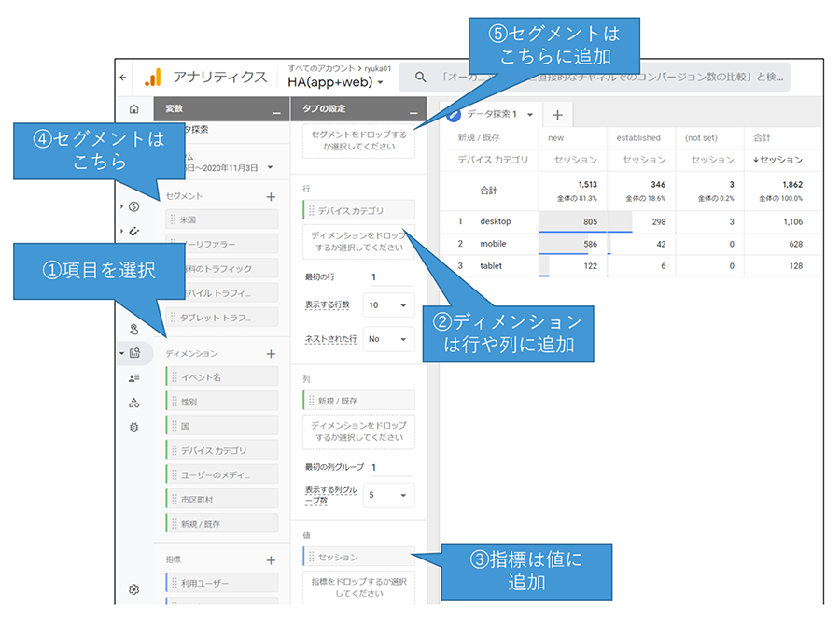840x623 pixels.
Task: Add a new dimension with plus icon
Action: 271,354
